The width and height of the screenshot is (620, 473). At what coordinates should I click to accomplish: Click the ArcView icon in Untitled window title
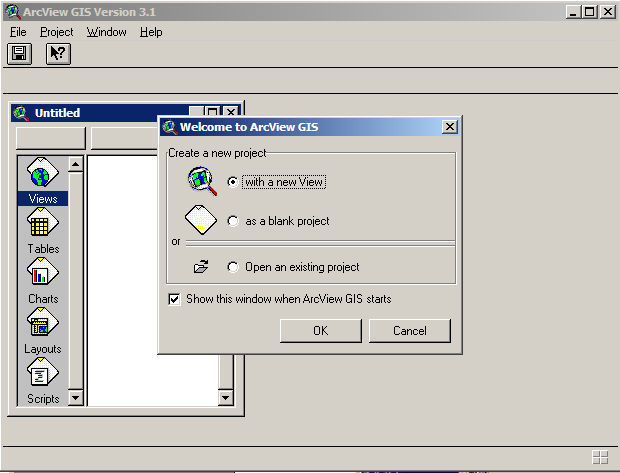pos(21,113)
